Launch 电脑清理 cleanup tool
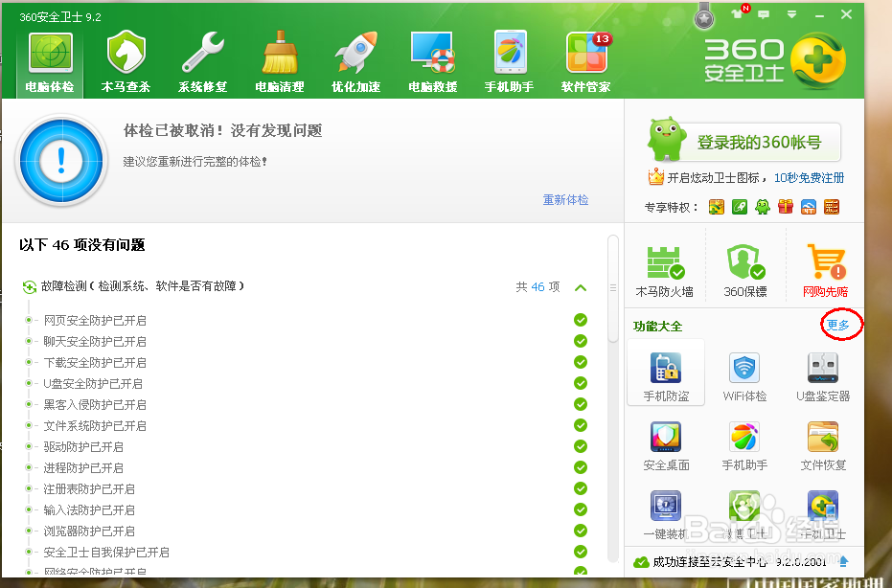 (278, 59)
